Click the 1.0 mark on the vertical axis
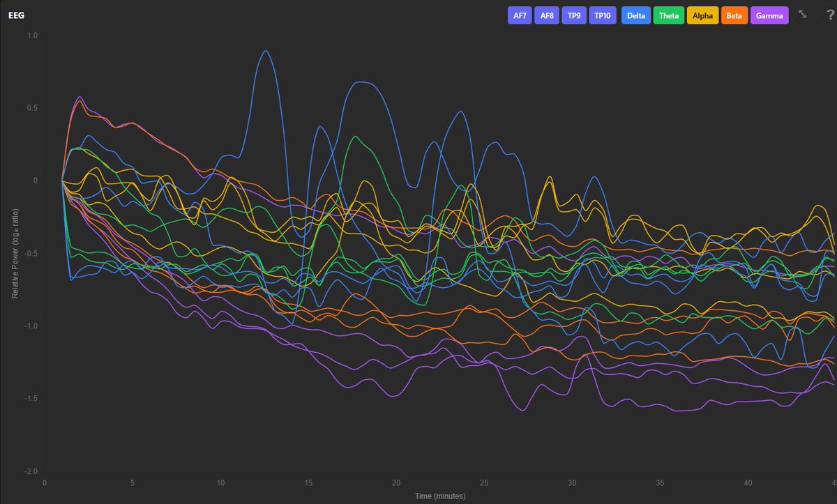837x504 pixels. (x=33, y=34)
